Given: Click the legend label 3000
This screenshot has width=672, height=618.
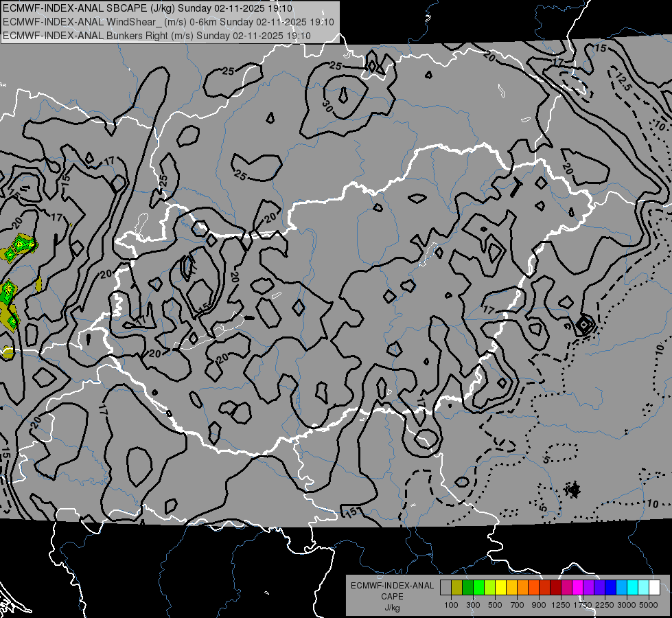Looking at the screenshot, I should (627, 605).
